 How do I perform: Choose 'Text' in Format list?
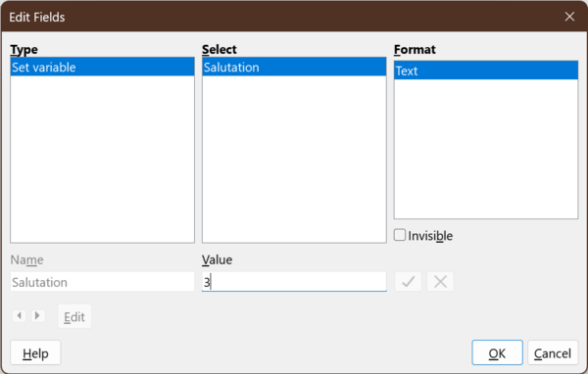pyautogui.click(x=486, y=70)
